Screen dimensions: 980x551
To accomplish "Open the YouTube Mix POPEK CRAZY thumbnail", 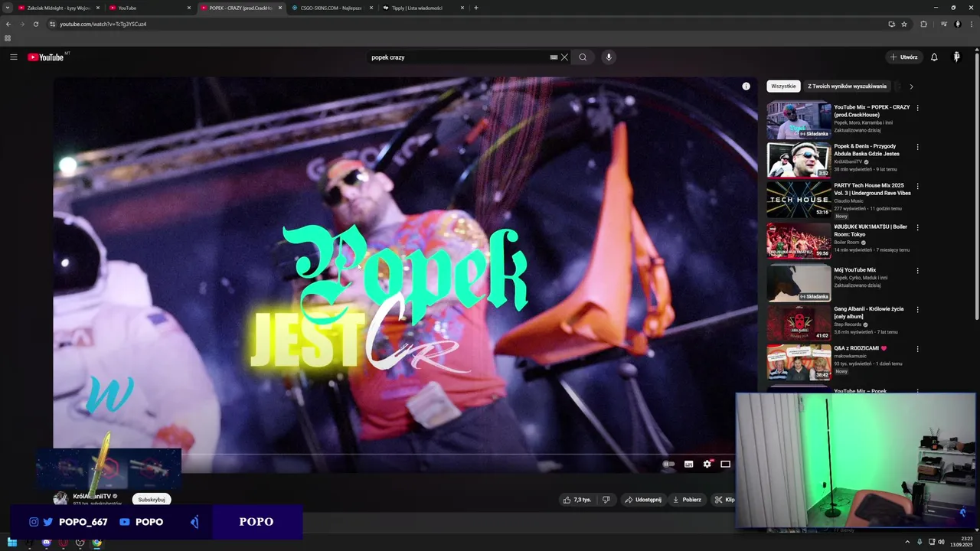I will [799, 120].
